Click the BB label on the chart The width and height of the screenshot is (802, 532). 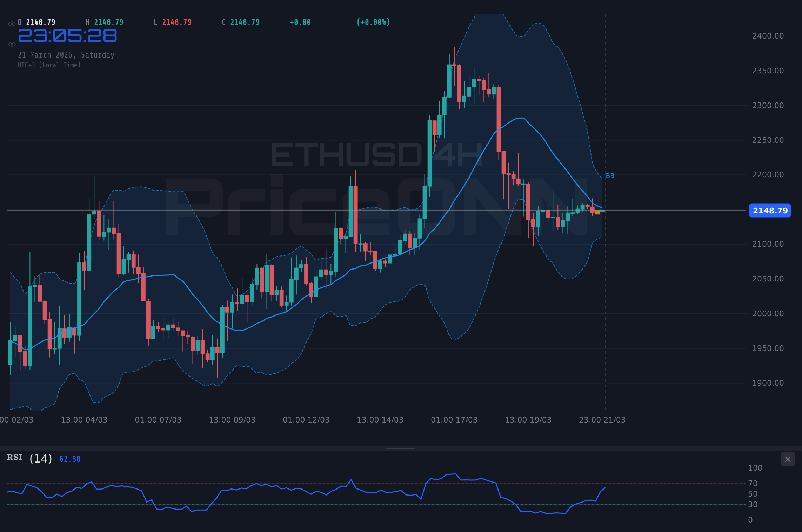(610, 176)
